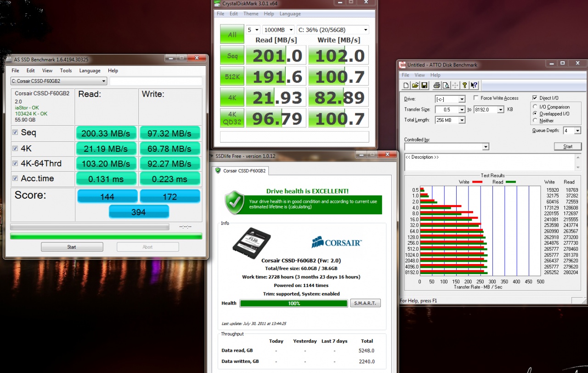Open the Transfer Size start dropdown 0.5
Image resolution: width=588 pixels, height=373 pixels.
(450, 109)
